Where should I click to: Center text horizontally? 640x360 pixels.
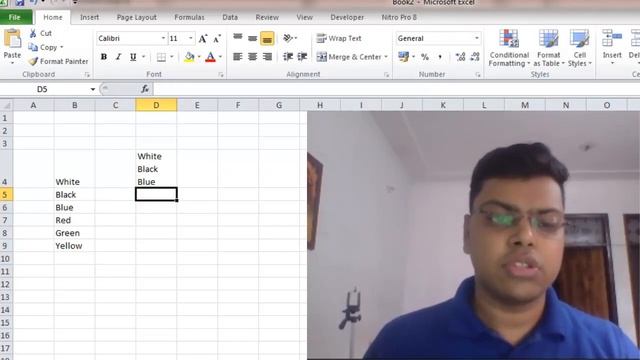[252, 57]
